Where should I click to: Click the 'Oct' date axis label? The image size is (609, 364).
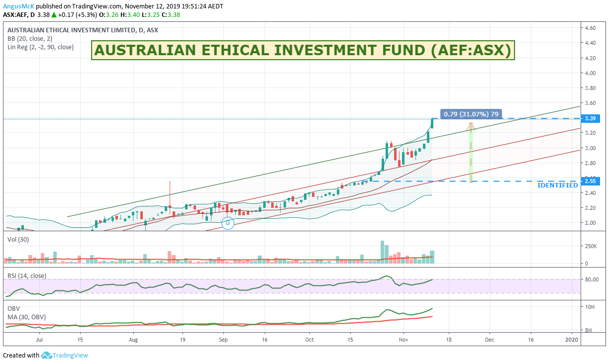click(x=309, y=340)
